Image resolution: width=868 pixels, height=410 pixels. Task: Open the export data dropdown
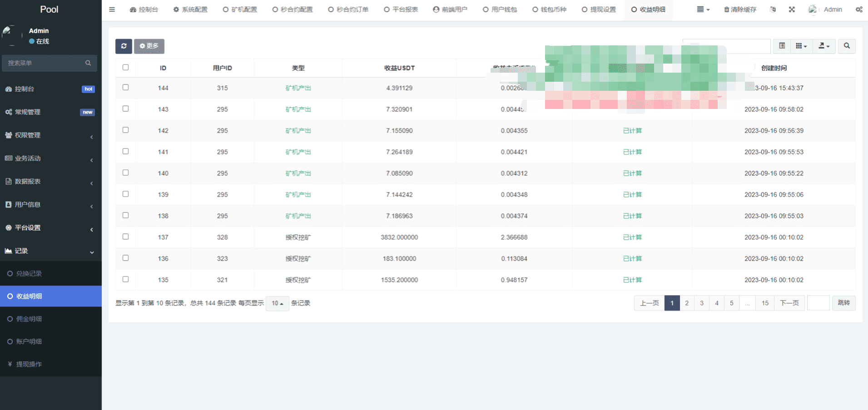pyautogui.click(x=824, y=46)
